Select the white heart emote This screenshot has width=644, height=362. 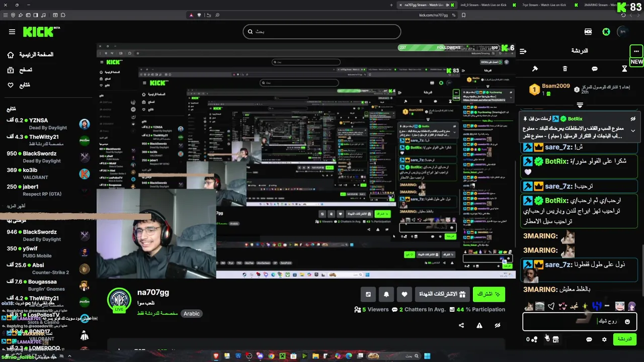pyautogui.click(x=551, y=306)
